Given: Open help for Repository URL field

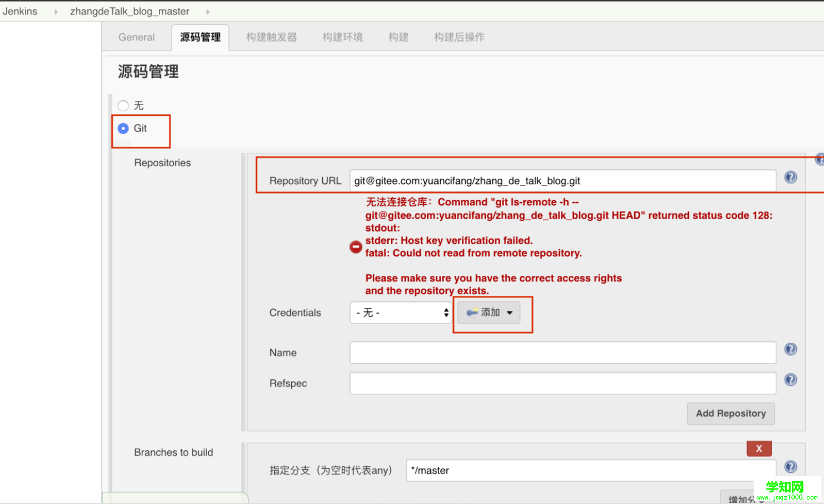Looking at the screenshot, I should 791,177.
